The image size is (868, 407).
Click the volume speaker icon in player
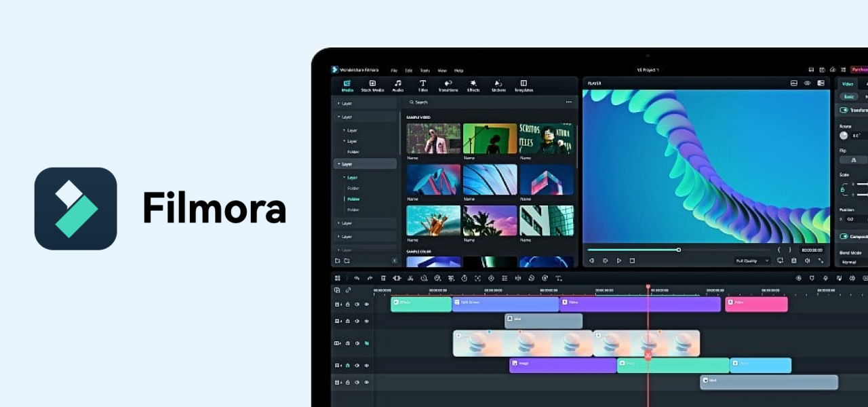[807, 260]
